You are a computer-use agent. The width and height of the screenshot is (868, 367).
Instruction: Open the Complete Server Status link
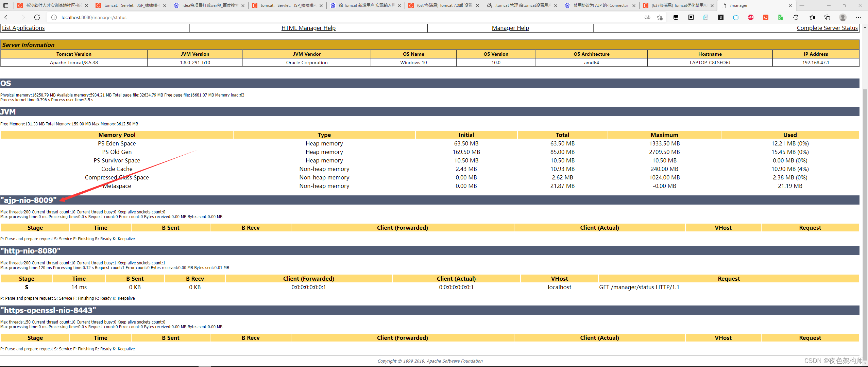(x=827, y=28)
